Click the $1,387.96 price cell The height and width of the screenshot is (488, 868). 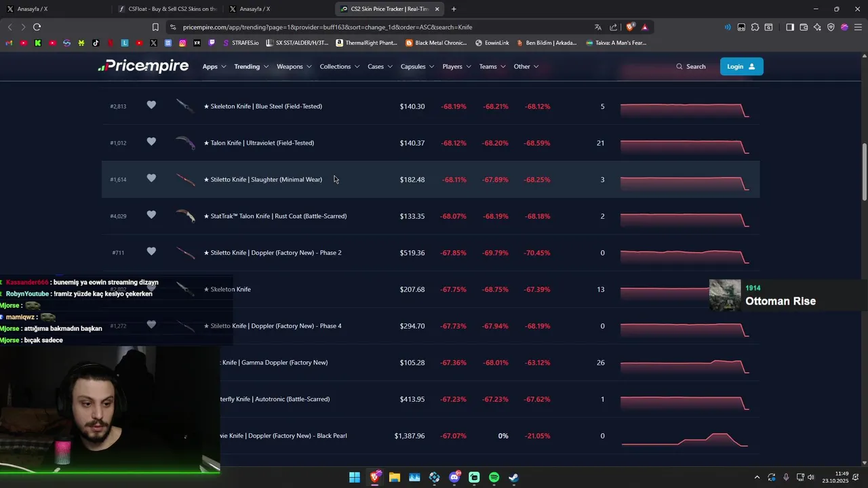(x=410, y=436)
